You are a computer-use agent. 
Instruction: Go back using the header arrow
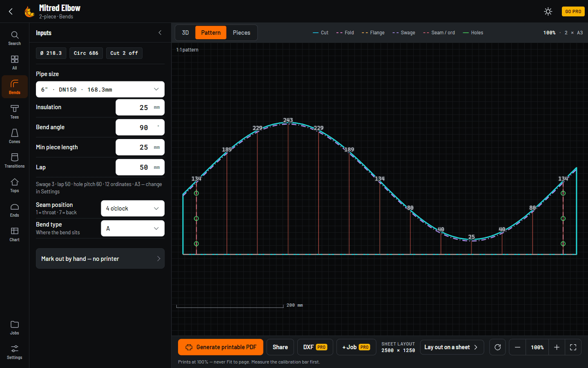(x=11, y=11)
